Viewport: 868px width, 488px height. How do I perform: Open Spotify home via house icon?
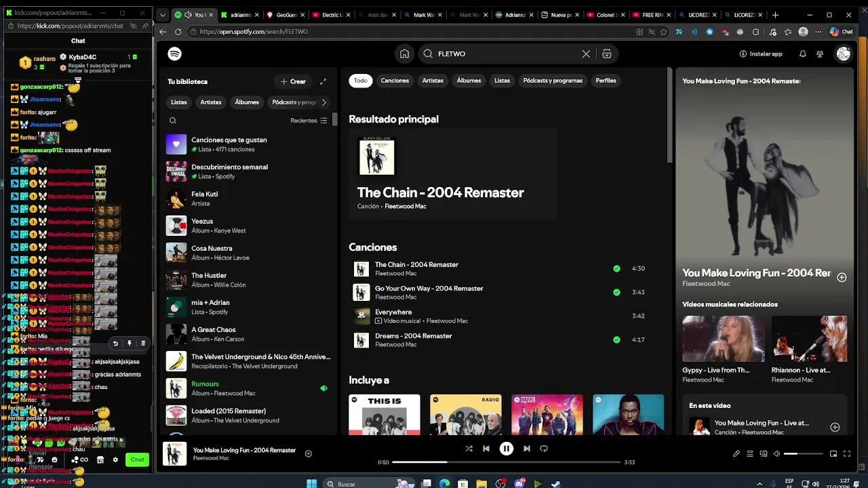(x=404, y=54)
